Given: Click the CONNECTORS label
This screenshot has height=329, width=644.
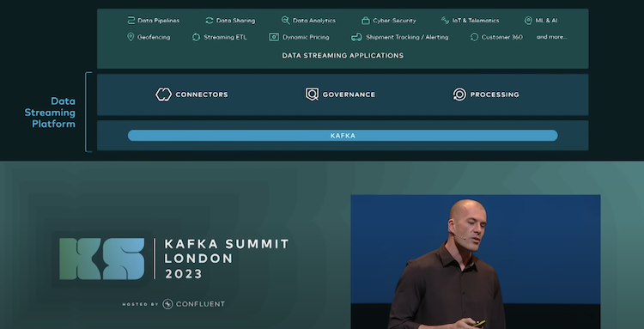Looking at the screenshot, I should click(202, 94).
